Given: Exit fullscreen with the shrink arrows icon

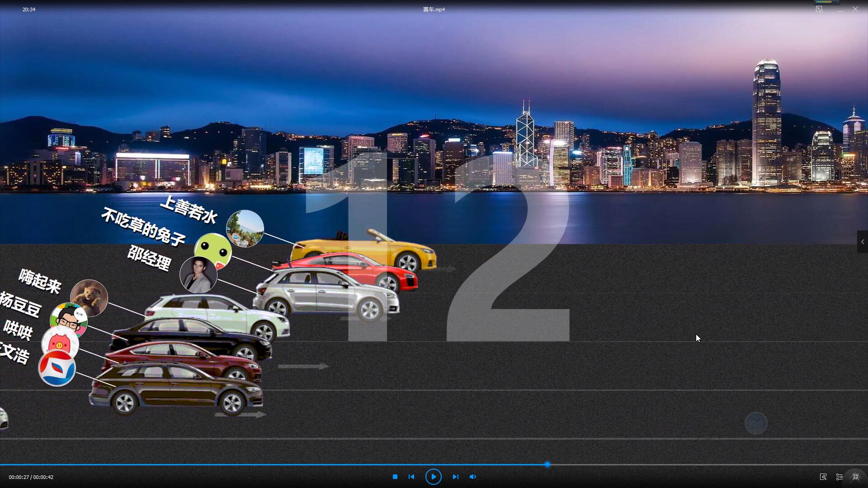Looking at the screenshot, I should (856, 477).
